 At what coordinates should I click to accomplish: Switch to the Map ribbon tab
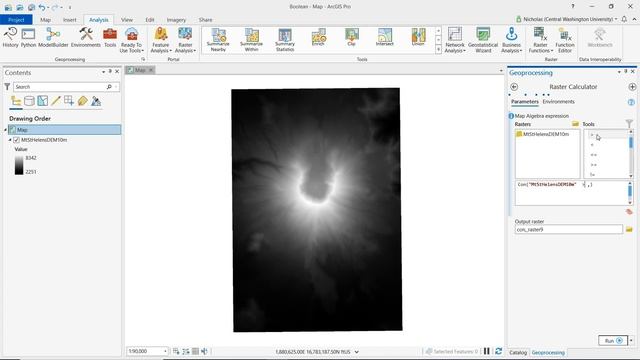45,20
